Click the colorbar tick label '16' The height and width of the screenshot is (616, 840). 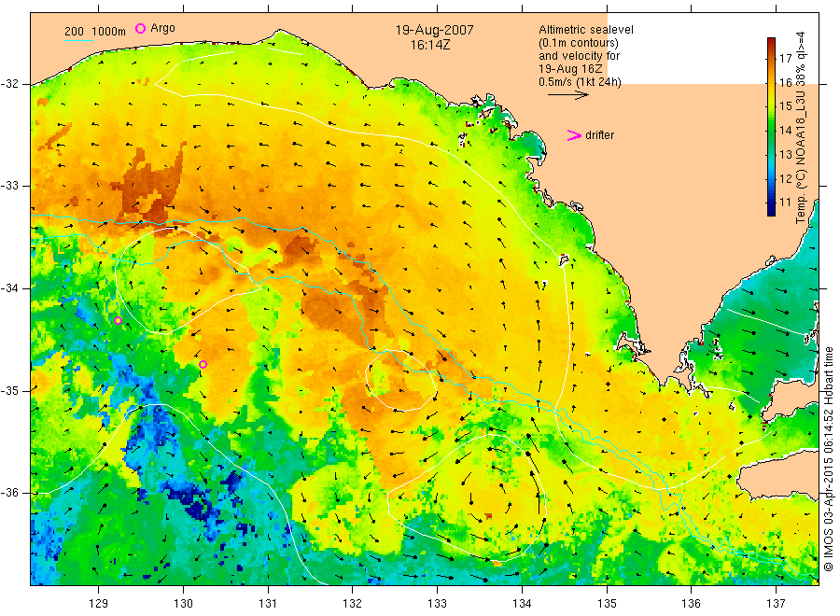click(x=785, y=82)
